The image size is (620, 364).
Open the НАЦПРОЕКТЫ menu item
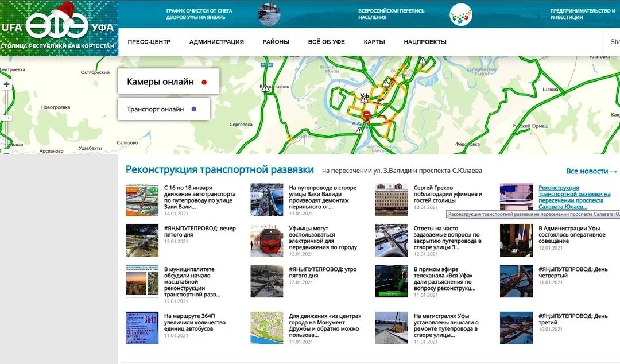(x=424, y=41)
